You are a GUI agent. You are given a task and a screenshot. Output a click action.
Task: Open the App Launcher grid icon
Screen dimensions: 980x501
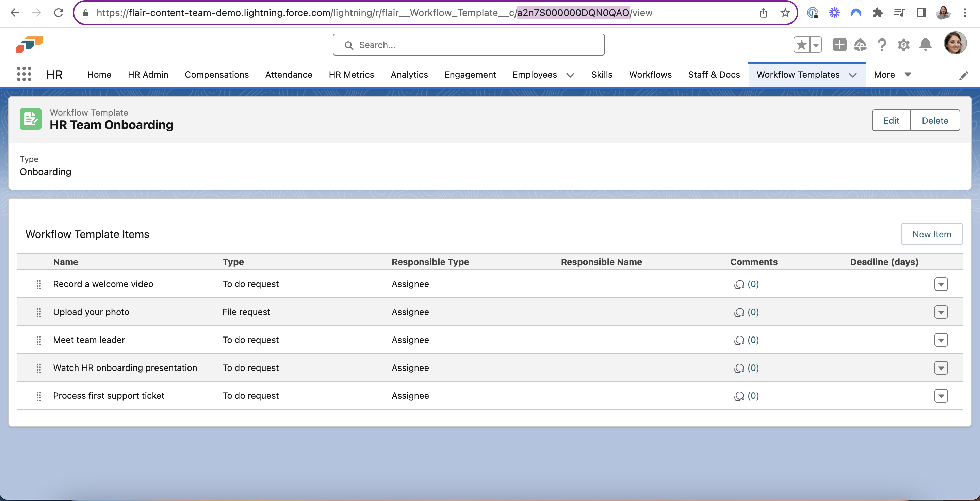[x=24, y=74]
